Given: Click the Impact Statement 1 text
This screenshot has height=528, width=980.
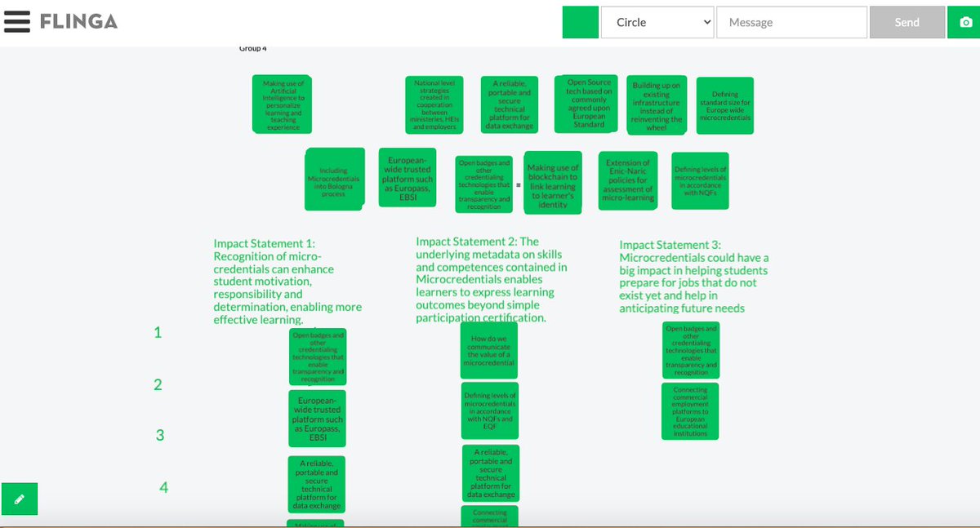Looking at the screenshot, I should [x=287, y=282].
